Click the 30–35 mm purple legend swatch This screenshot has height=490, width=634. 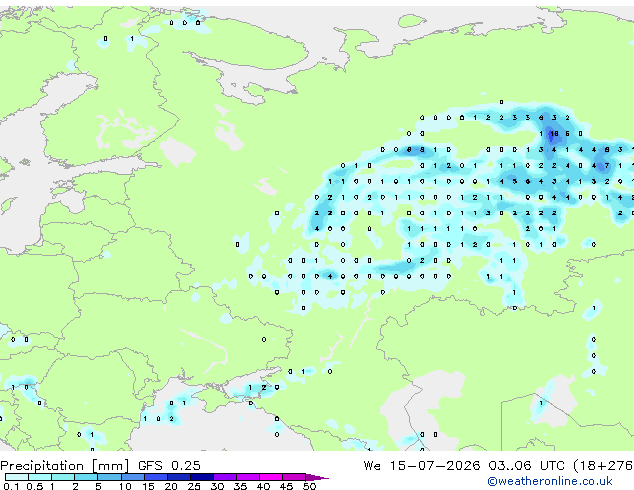click(224, 477)
